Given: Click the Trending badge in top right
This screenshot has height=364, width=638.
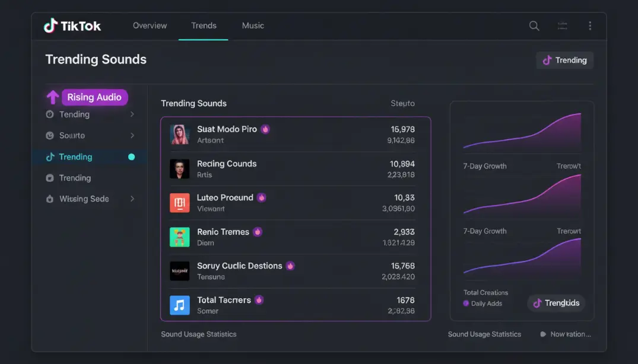Looking at the screenshot, I should 564,60.
